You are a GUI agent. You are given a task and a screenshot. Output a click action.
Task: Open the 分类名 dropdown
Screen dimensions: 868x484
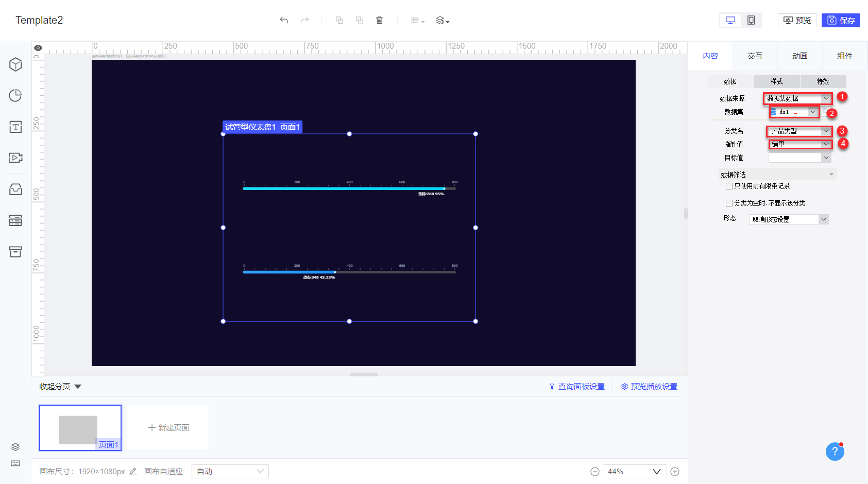point(799,131)
